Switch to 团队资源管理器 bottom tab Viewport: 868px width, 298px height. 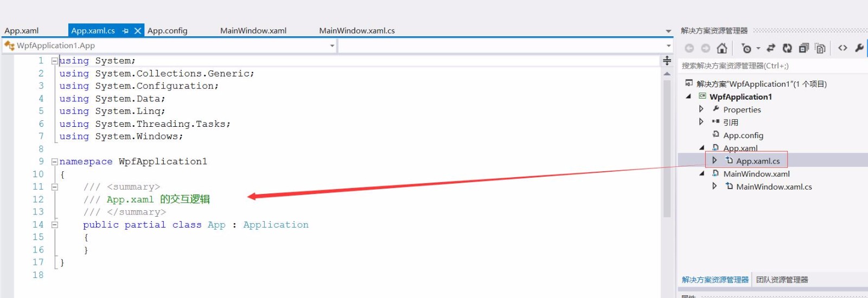(x=782, y=280)
